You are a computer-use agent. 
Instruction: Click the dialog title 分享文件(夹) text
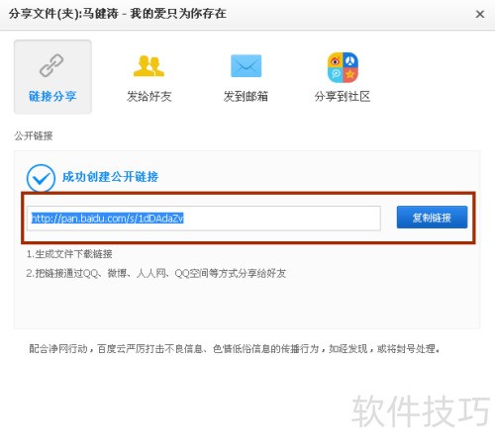point(45,14)
